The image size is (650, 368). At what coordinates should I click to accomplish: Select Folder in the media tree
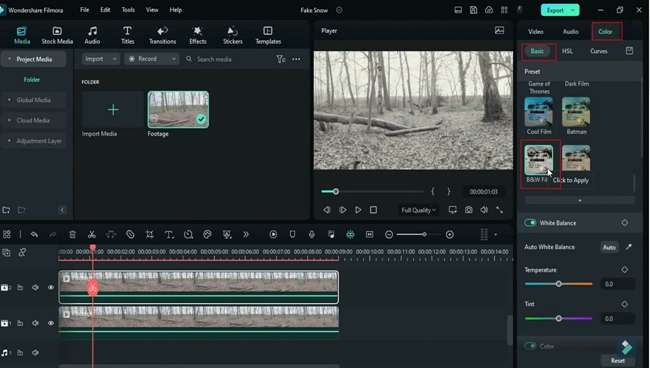tap(32, 80)
